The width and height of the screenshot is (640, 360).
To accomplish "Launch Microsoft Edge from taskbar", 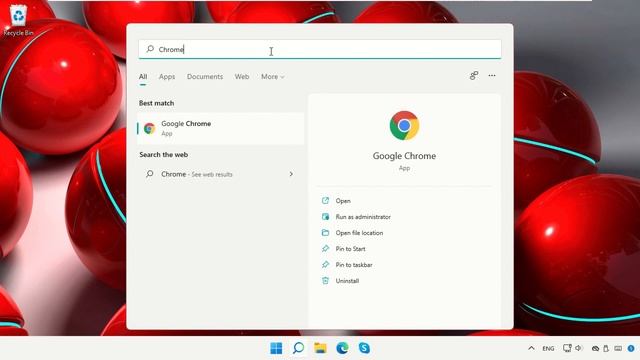I will tap(342, 348).
